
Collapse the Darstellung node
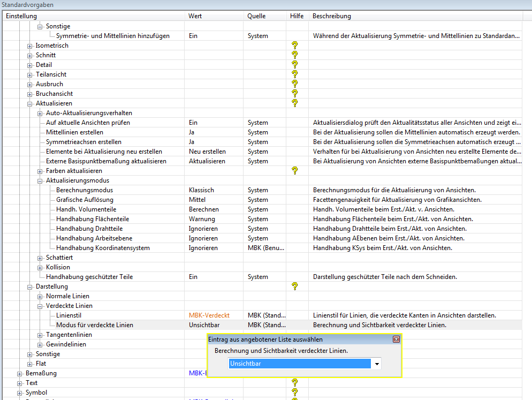point(30,287)
